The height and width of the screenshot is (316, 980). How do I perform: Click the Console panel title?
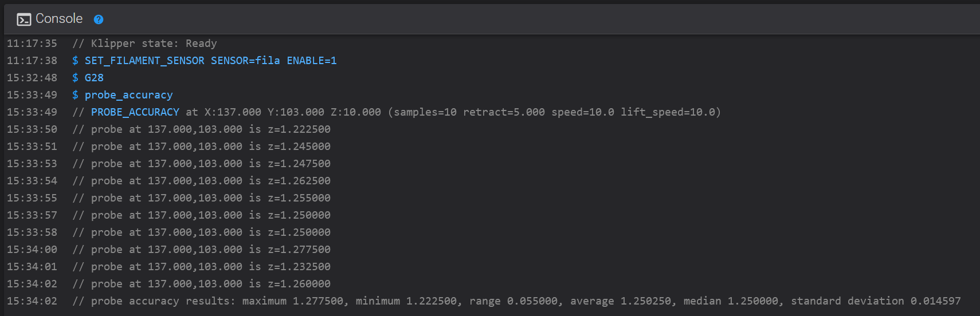(59, 19)
